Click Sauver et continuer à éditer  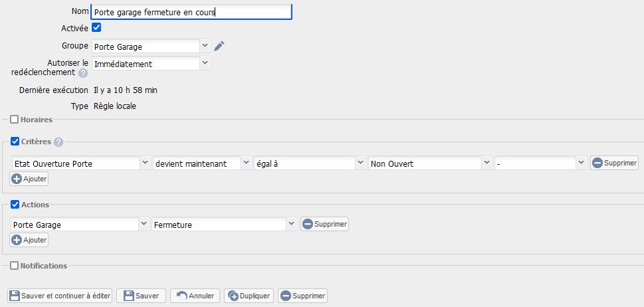60,296
